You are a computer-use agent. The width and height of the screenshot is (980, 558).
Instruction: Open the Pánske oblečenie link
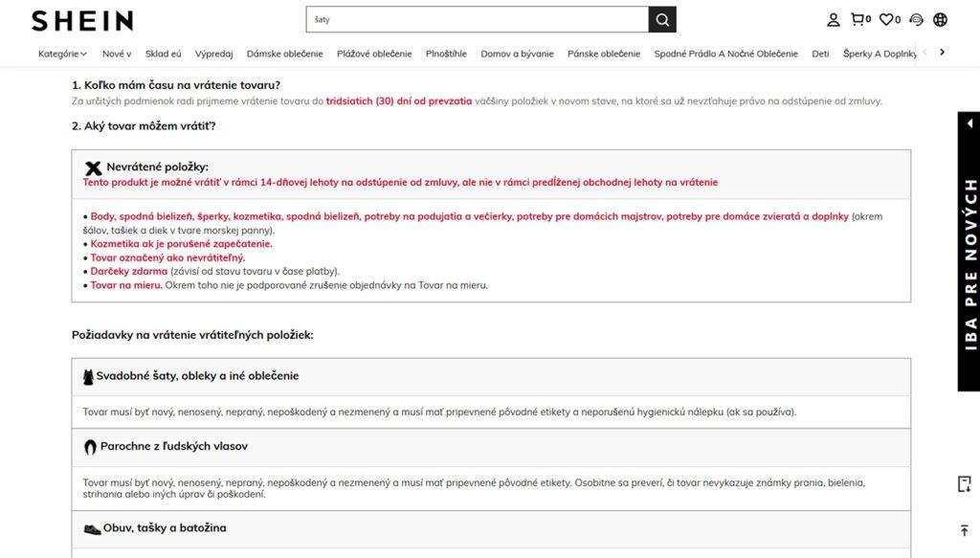pyautogui.click(x=604, y=54)
